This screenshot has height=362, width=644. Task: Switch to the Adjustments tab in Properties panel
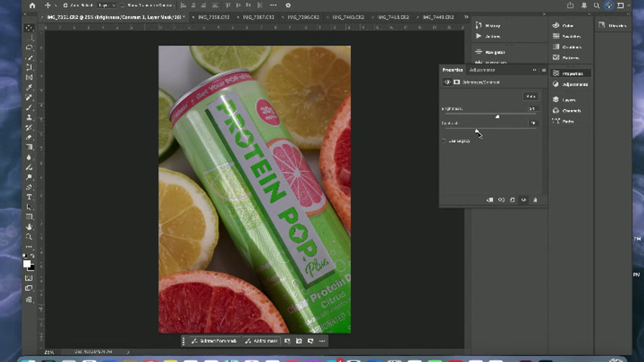coord(482,70)
